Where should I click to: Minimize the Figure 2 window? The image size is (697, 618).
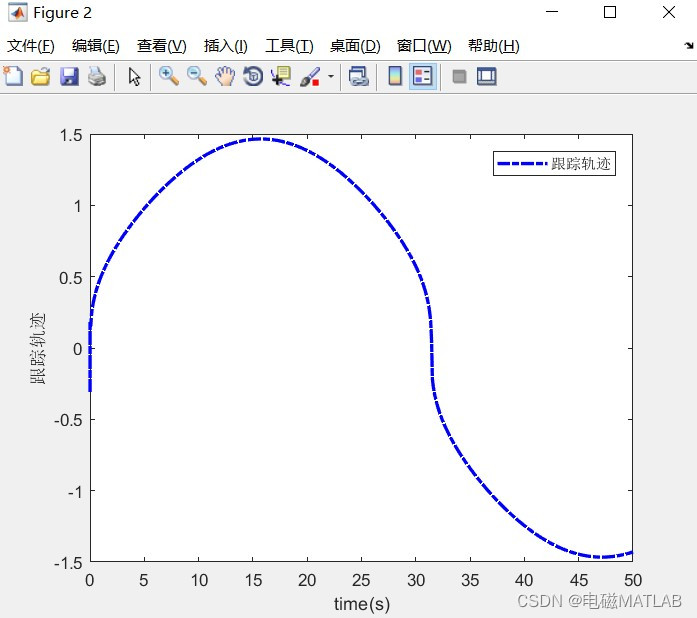552,12
